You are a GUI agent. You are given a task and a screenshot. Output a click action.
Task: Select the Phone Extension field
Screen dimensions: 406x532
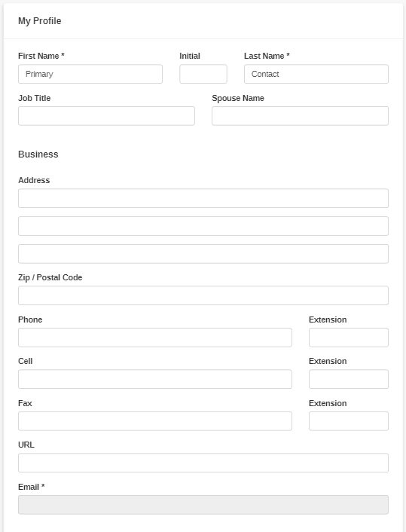click(x=349, y=338)
